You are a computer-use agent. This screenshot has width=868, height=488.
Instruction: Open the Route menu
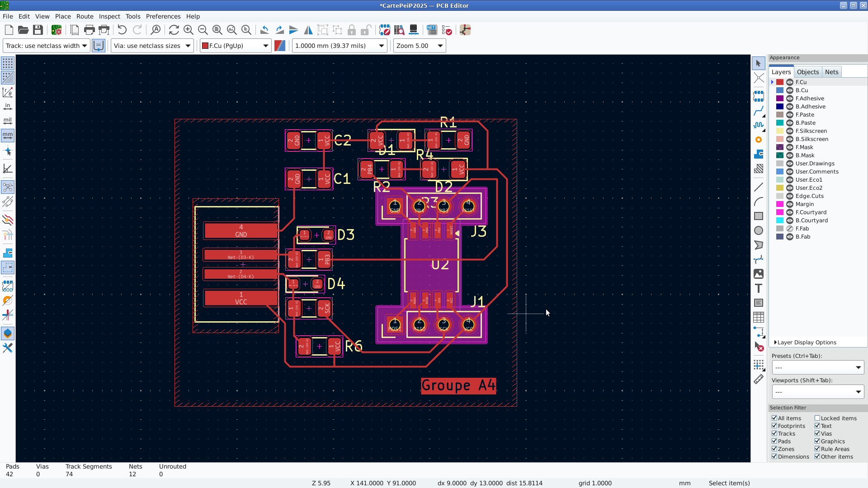coord(85,16)
